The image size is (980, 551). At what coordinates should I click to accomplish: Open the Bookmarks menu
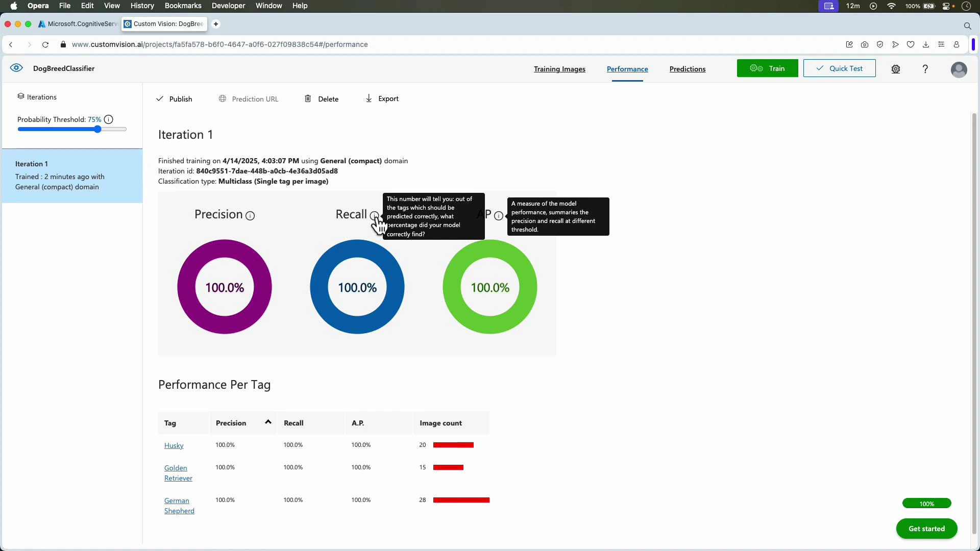tap(183, 6)
